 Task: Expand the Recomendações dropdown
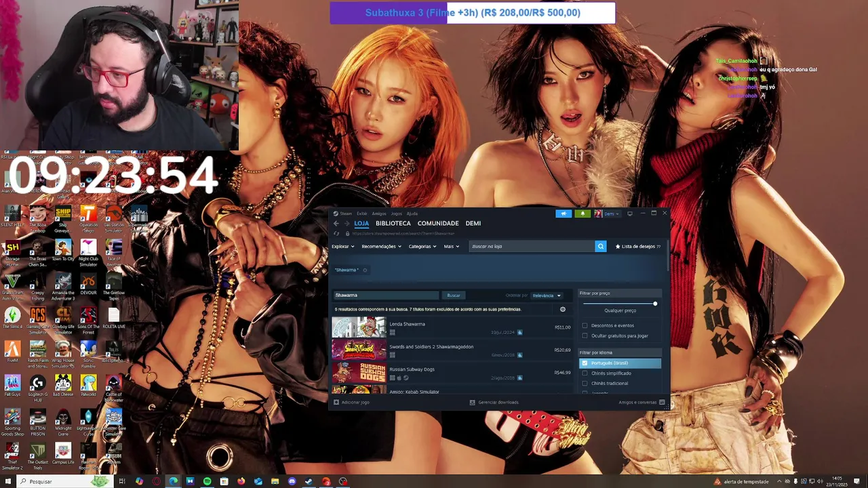(381, 247)
